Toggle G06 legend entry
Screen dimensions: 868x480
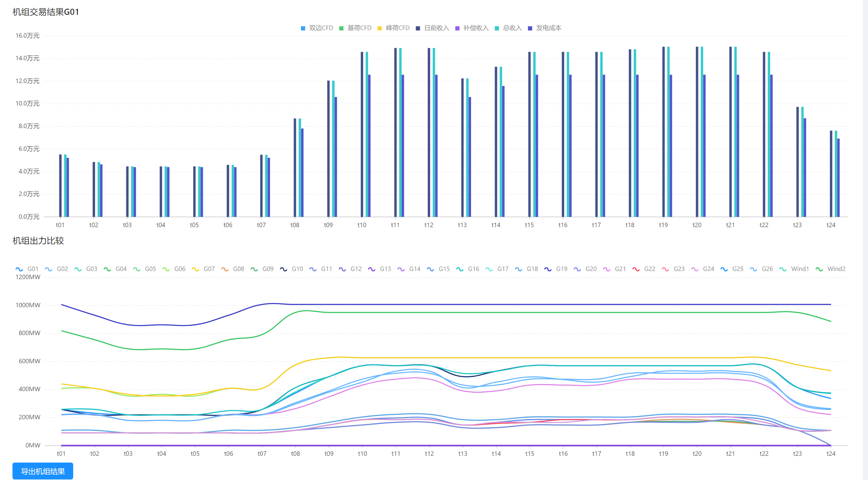(174, 269)
